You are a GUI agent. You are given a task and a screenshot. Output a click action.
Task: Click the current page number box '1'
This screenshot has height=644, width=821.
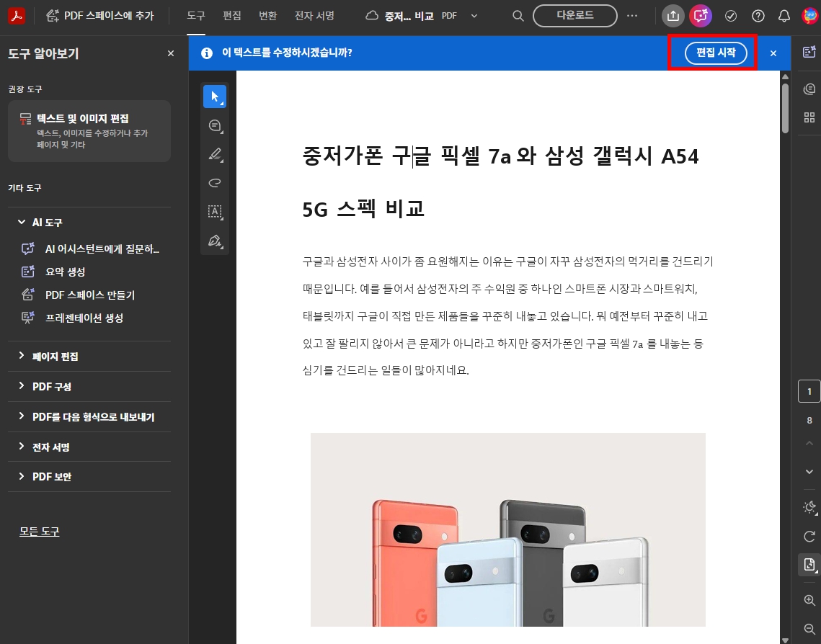click(x=809, y=391)
